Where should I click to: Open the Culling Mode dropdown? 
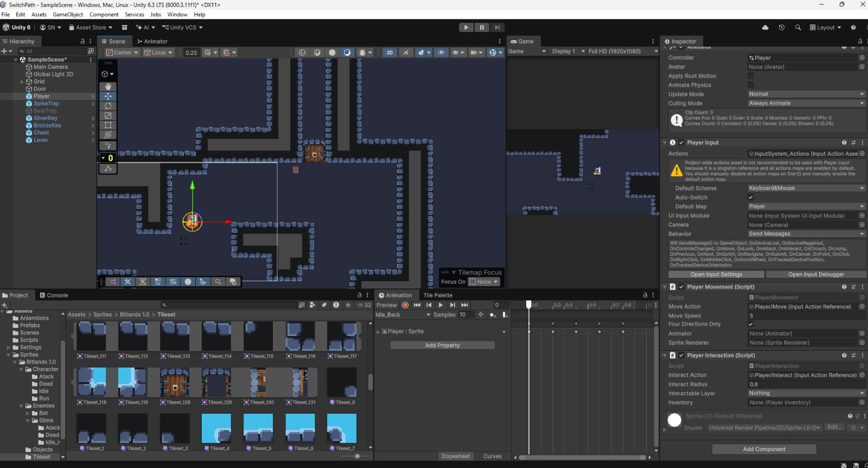(x=806, y=103)
